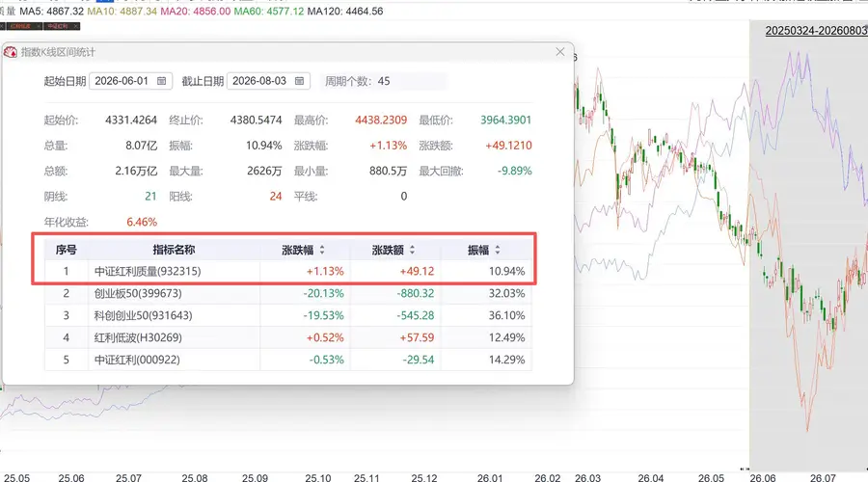Click the 阳线 count 24
Screen dimensions: 868x482
(x=276, y=197)
